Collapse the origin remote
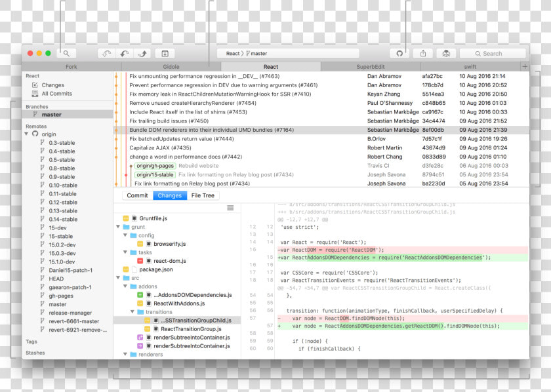Screen dimensions: 551x392 (26, 134)
